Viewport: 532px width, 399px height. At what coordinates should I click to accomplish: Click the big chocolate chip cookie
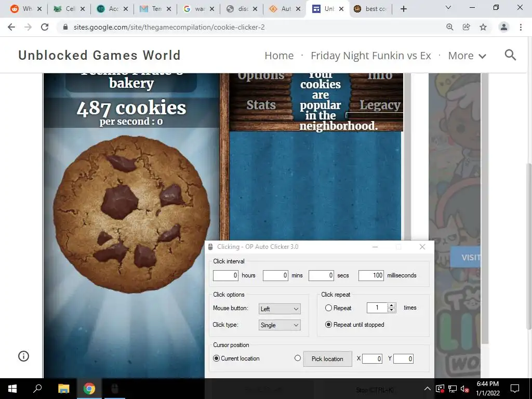131,214
